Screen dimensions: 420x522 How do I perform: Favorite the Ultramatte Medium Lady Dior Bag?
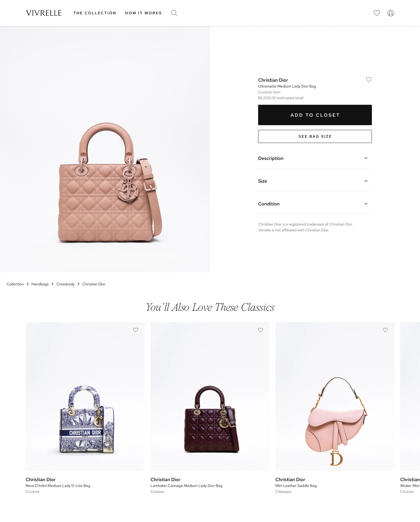369,79
